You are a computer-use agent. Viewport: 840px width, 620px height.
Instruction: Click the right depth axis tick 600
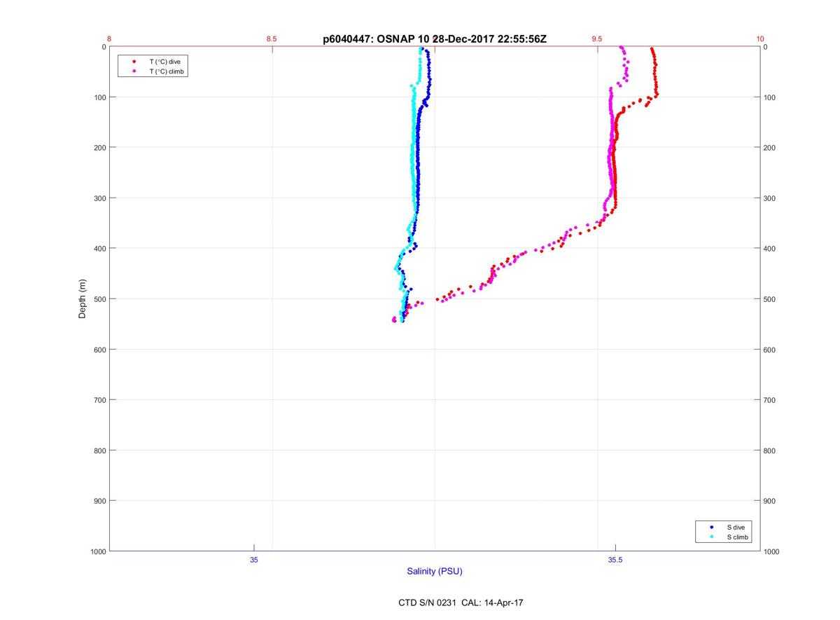coord(769,350)
